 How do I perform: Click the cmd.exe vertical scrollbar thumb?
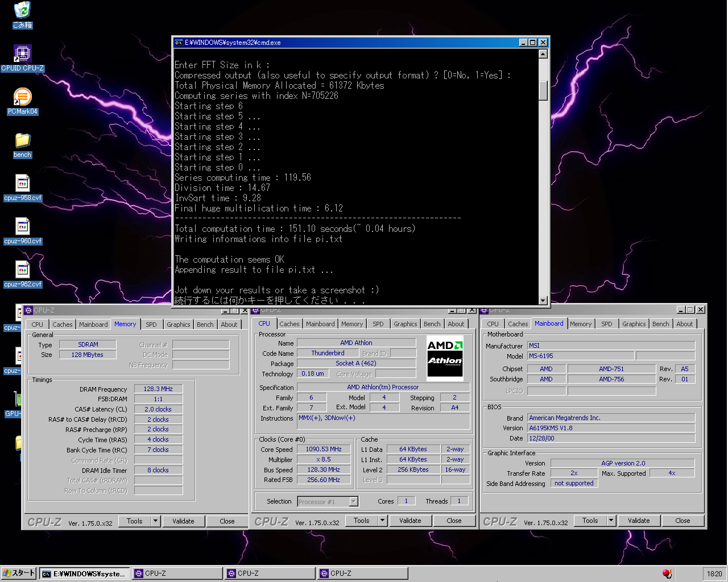(x=543, y=90)
